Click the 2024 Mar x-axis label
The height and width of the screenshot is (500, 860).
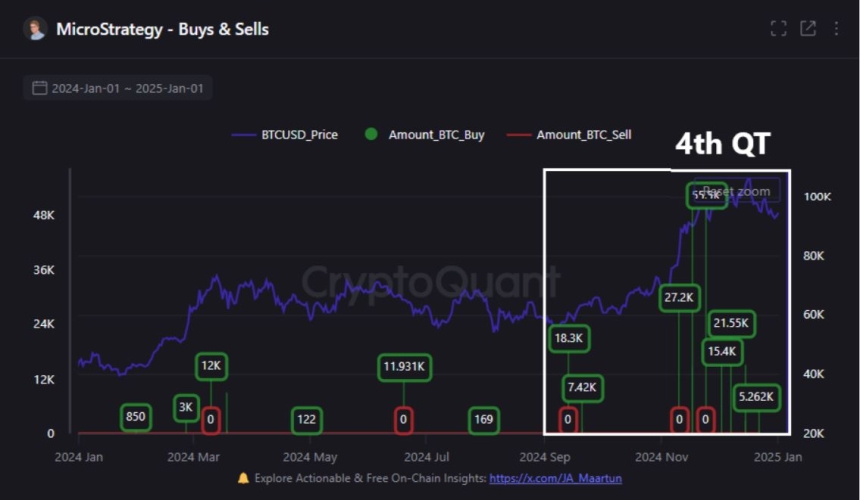point(193,457)
